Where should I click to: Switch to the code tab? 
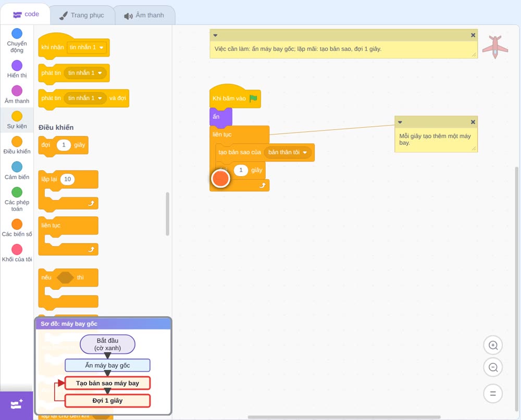[x=26, y=14]
